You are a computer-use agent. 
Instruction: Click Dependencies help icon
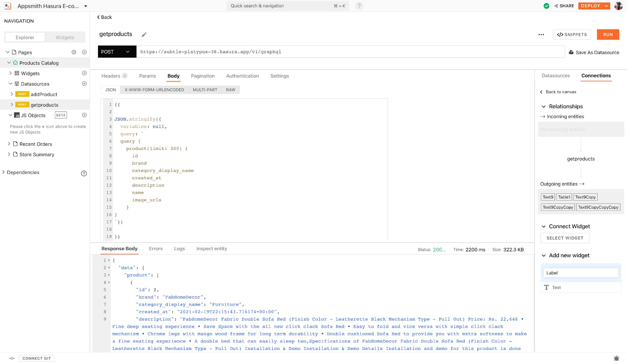84,173
